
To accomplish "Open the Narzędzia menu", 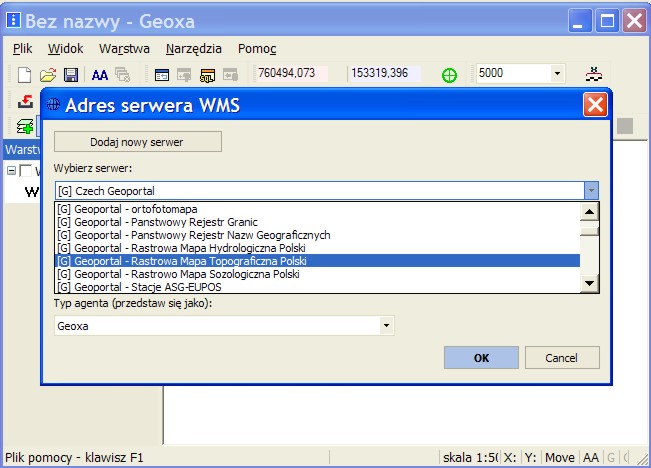I will pos(193,49).
